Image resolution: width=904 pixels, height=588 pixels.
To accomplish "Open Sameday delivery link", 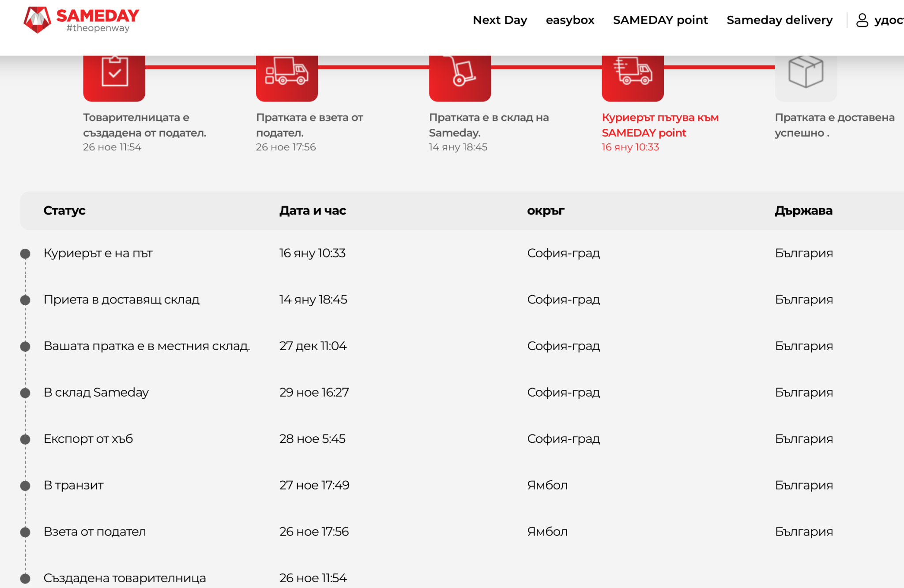I will pyautogui.click(x=780, y=20).
